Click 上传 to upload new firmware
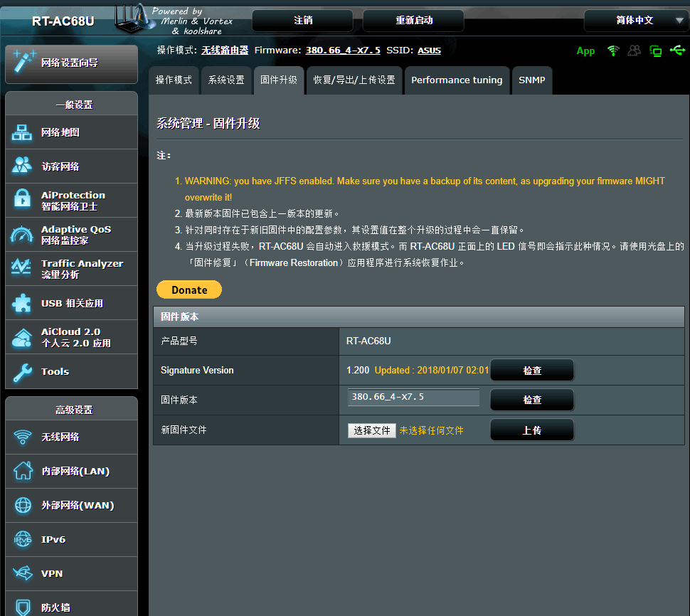Screen dimensions: 690x616 coord(532,430)
